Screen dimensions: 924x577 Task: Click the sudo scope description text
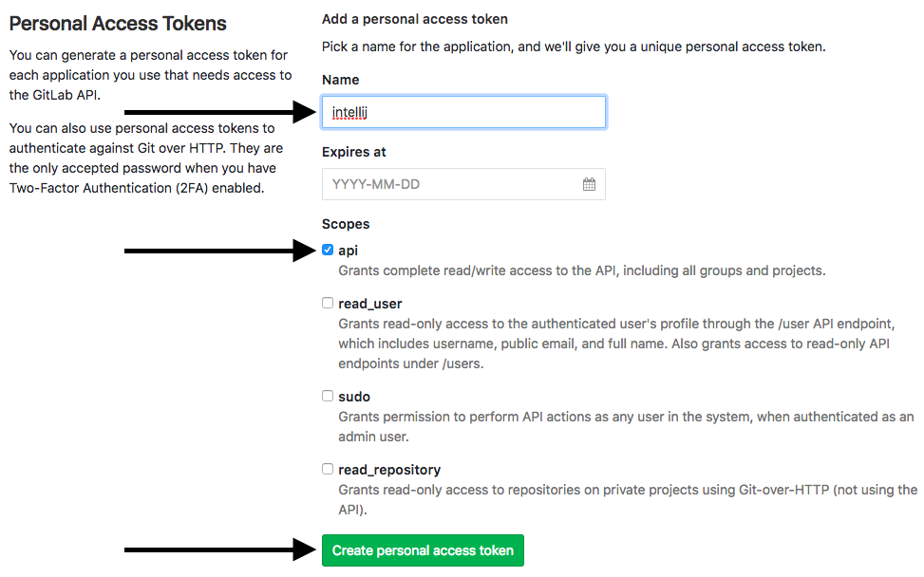point(625,426)
